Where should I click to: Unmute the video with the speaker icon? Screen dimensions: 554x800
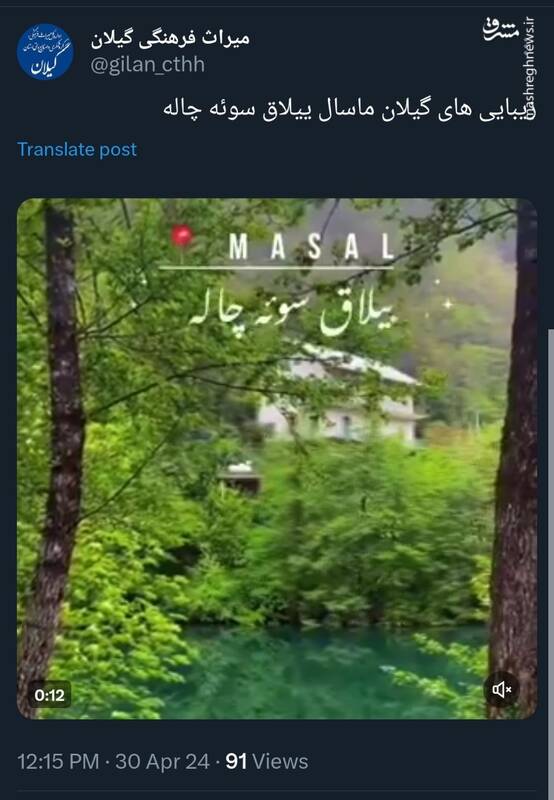coord(501,690)
